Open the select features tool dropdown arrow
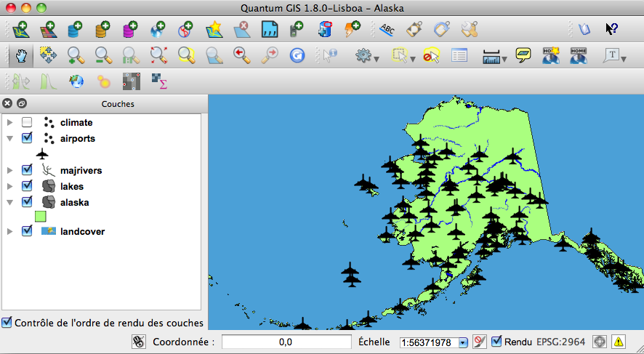This screenshot has width=644, height=354. tap(413, 59)
